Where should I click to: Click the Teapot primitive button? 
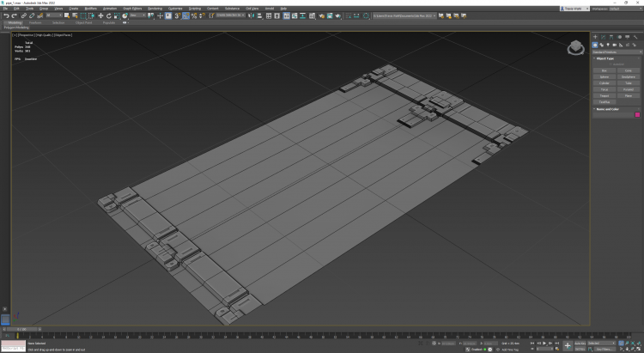click(605, 95)
